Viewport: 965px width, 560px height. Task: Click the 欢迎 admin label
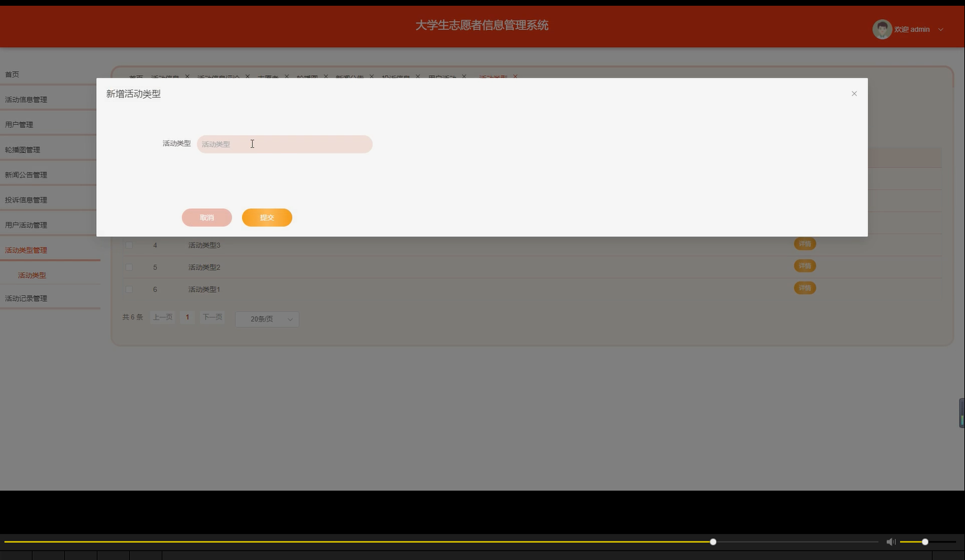tap(912, 29)
